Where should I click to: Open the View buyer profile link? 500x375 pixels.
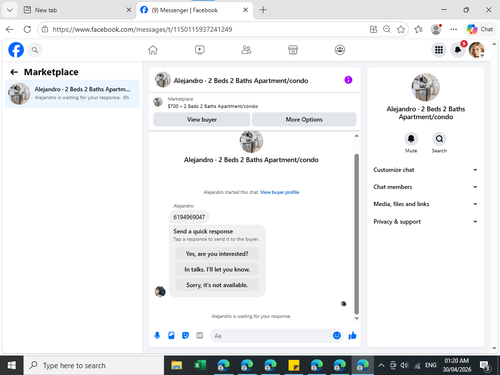tap(279, 192)
